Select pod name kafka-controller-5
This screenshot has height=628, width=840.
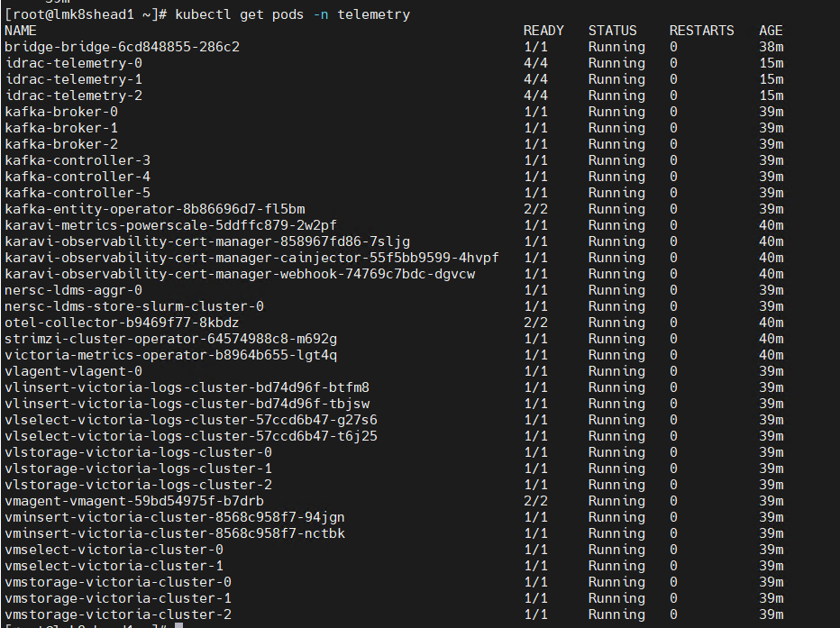[x=78, y=193]
